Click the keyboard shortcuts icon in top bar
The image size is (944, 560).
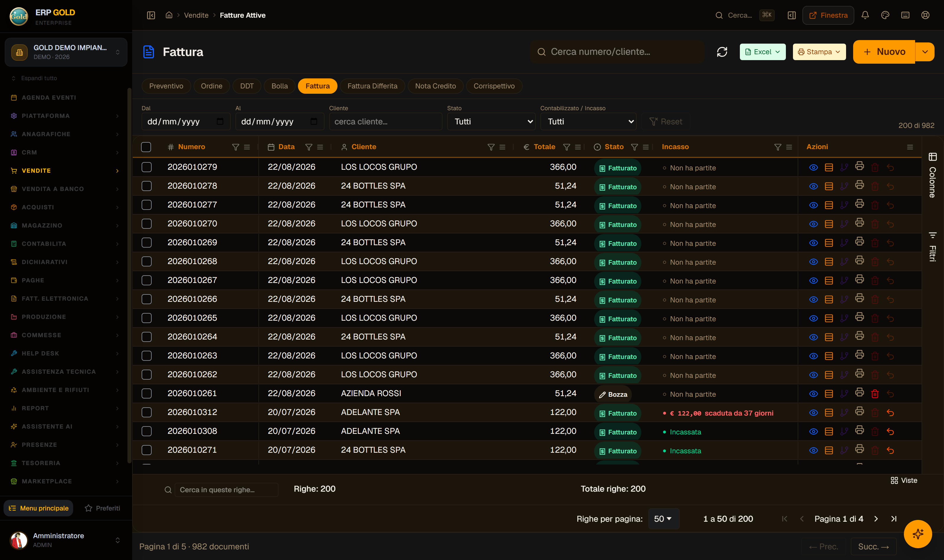[905, 15]
